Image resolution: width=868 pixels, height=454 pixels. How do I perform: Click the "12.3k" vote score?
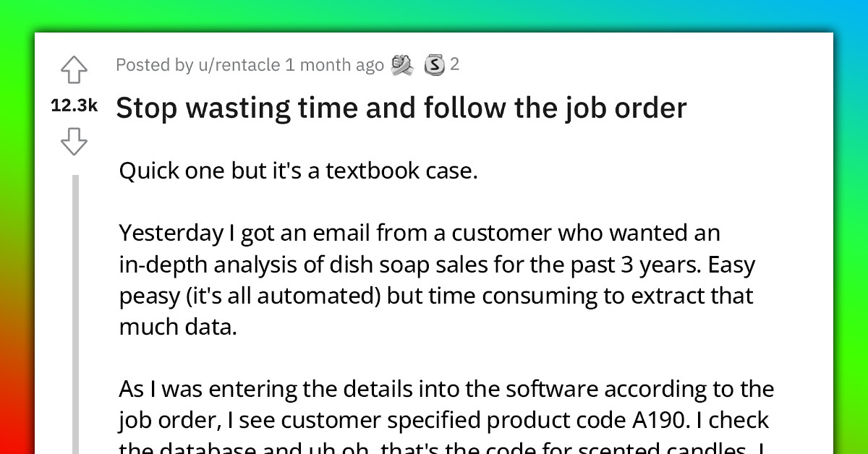pos(75,106)
